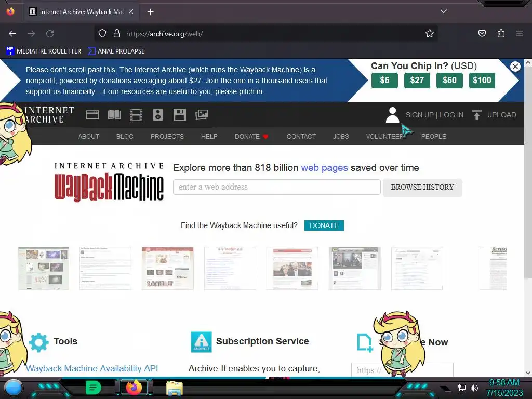Reload the page with the refresh icon
The height and width of the screenshot is (399, 532).
tap(50, 34)
